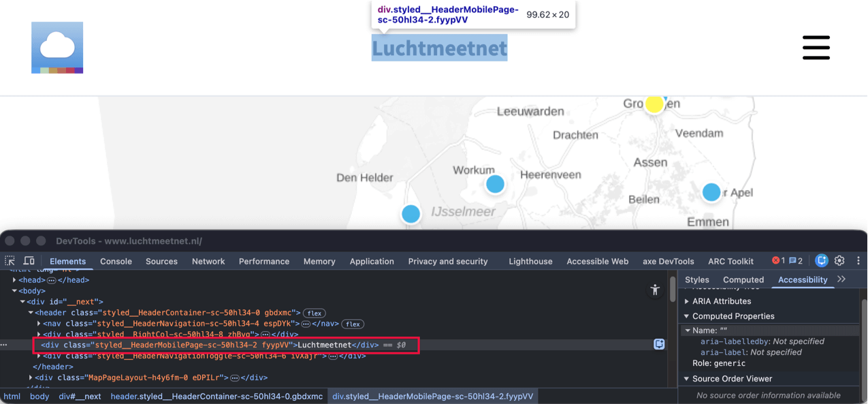Collapse the Computed Properties section
The image size is (868, 404).
687,316
